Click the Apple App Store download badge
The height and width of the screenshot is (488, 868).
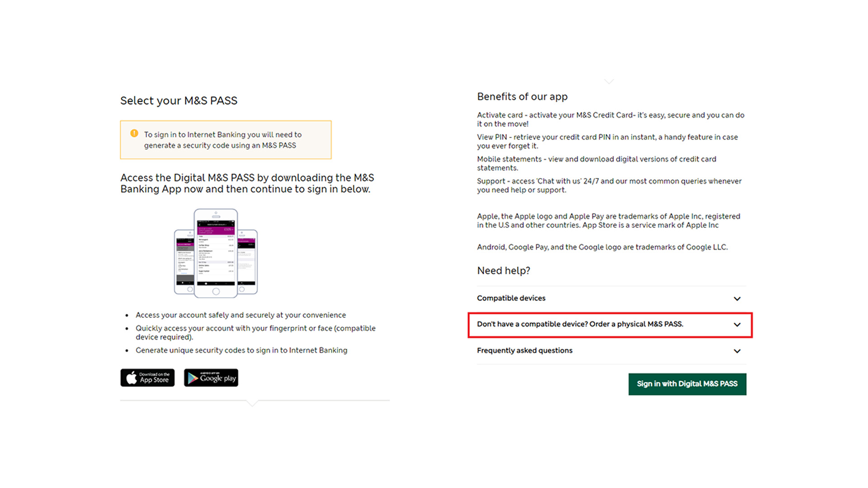(147, 378)
